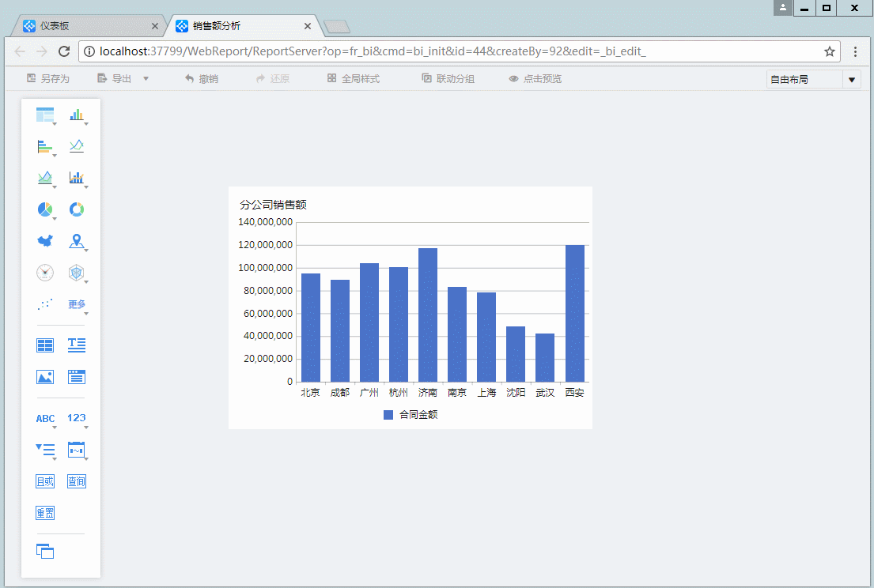This screenshot has height=588, width=874.
Task: Open 联动分组 linkage grouping
Action: click(448, 78)
